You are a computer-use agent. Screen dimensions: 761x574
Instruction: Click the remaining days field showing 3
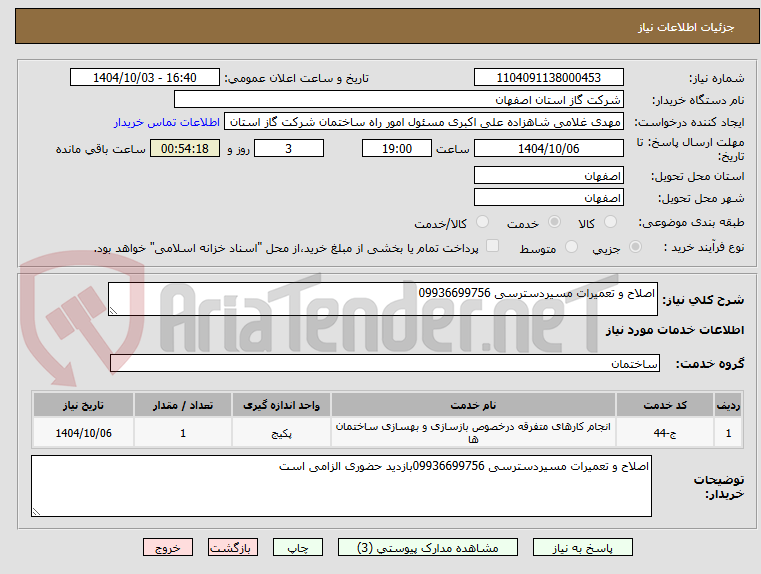pos(289,148)
